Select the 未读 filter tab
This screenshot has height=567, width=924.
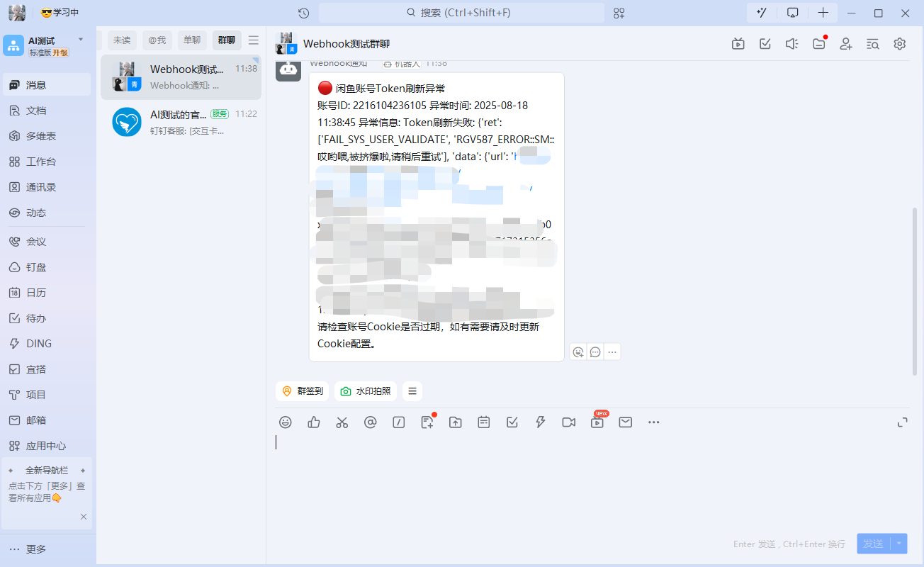[x=122, y=40]
